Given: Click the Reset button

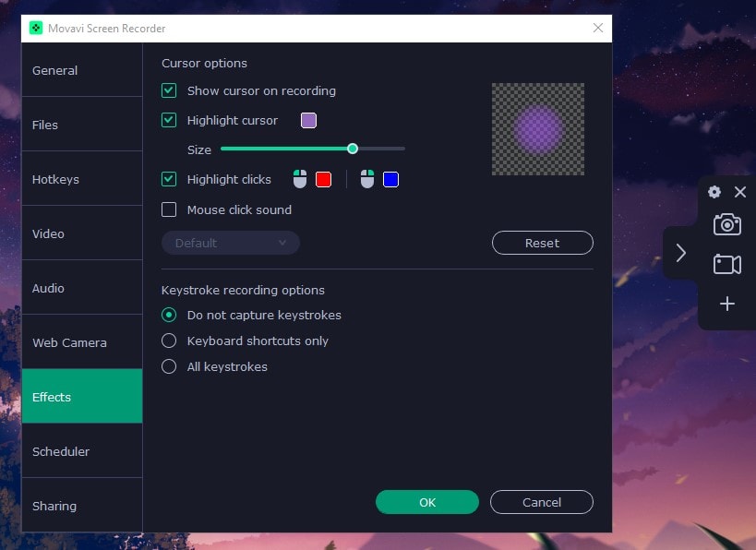Looking at the screenshot, I should point(543,243).
